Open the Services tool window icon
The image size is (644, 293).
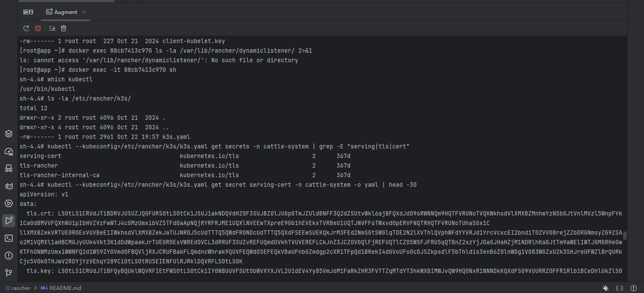click(9, 203)
